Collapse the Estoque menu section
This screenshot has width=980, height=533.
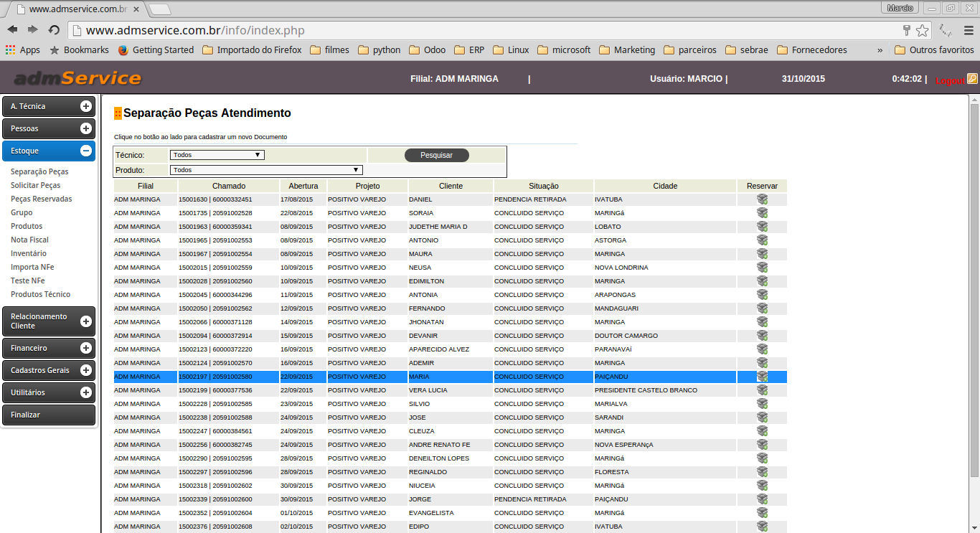(85, 151)
